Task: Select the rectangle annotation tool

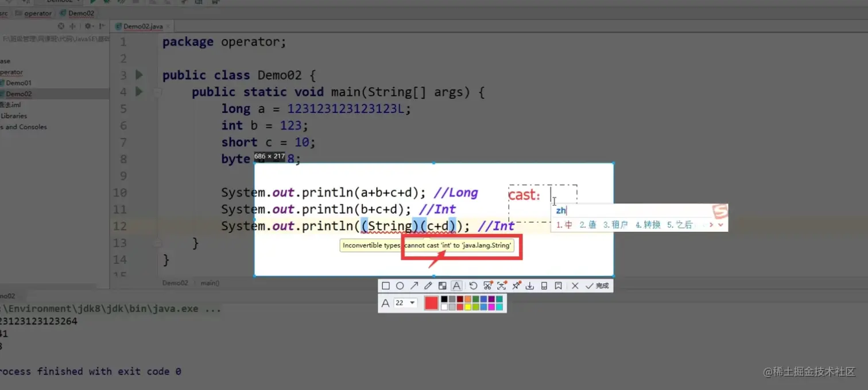Action: coord(385,285)
